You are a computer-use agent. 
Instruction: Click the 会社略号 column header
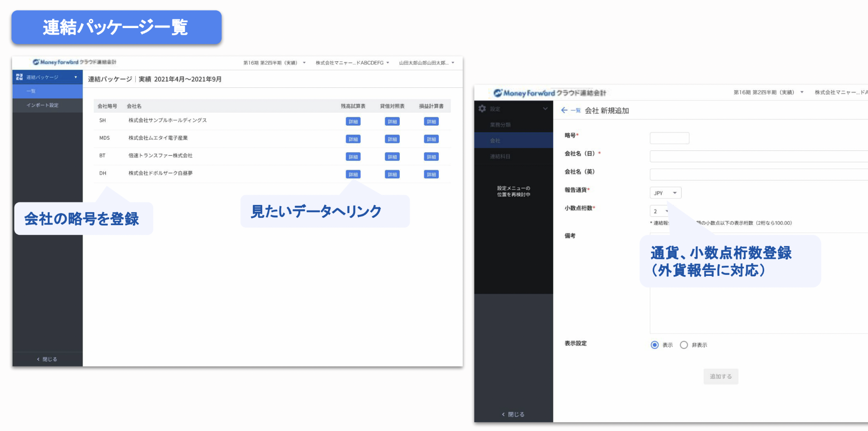coord(107,106)
